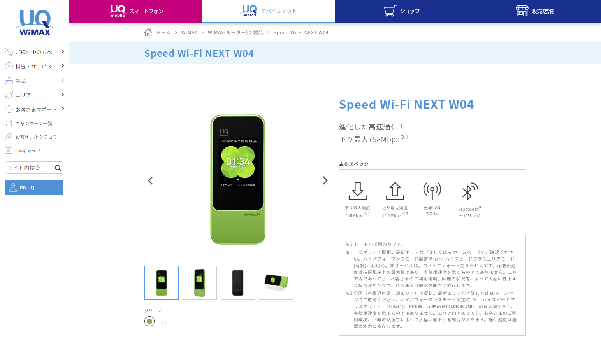Screen dimensions: 601x364
Task: Focus the サイト内検索 search field
Action: tap(30, 168)
